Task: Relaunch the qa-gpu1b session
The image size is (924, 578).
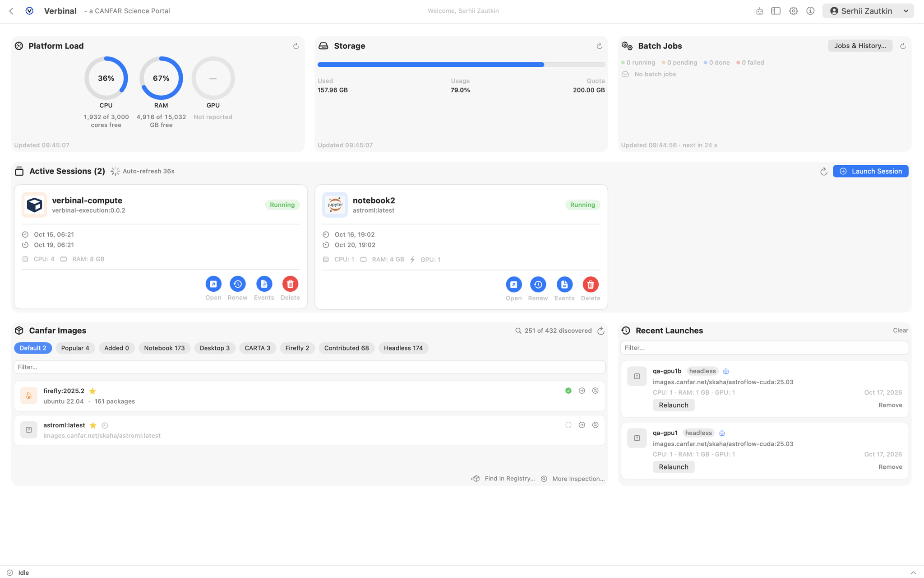Action: 673,405
